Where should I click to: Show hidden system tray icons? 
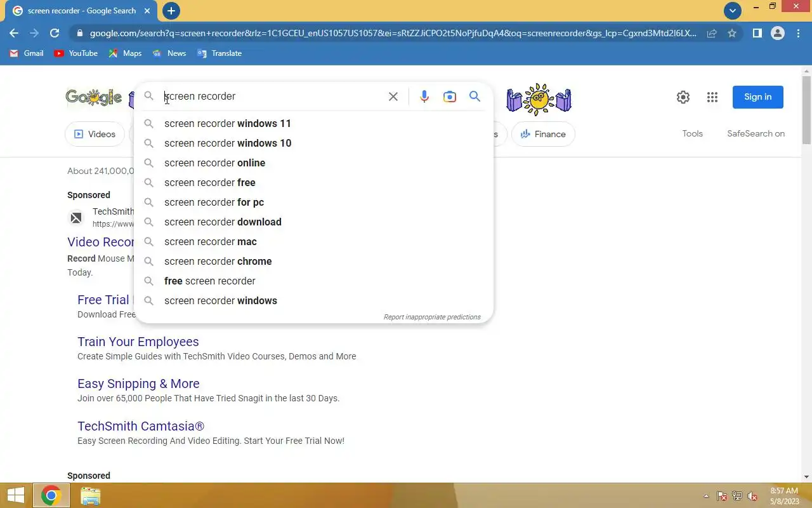706,496
